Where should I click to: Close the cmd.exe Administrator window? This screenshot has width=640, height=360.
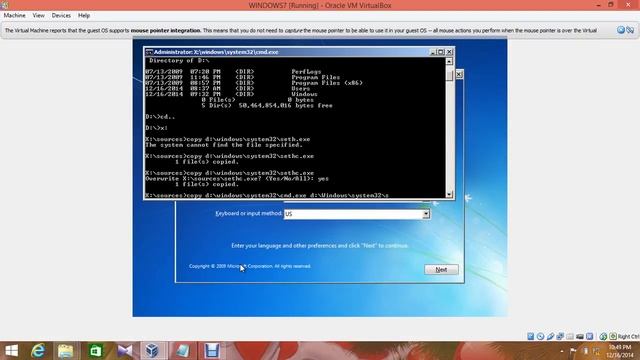[x=449, y=52]
